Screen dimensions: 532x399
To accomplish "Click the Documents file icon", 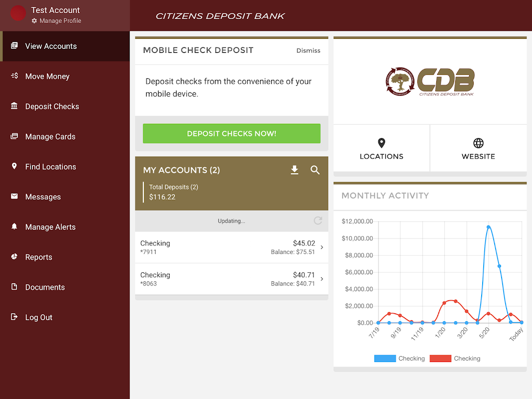I will point(14,287).
